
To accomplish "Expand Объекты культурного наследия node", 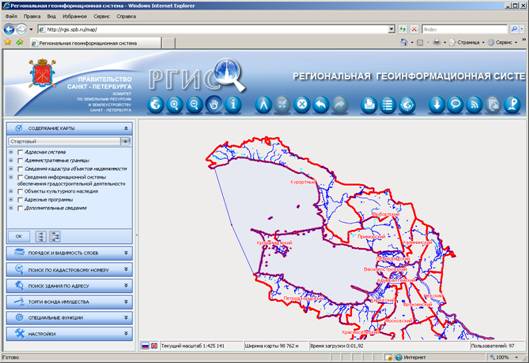I will 11,191.
